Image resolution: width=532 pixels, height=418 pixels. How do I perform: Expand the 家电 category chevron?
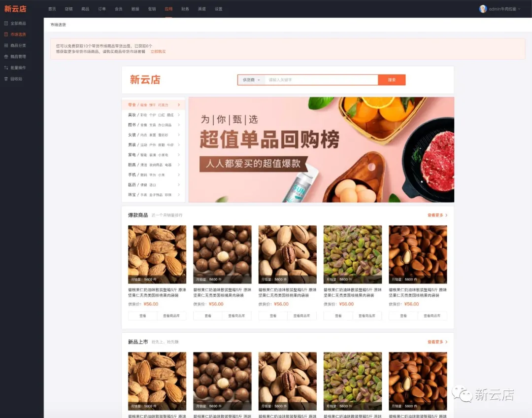coord(179,155)
